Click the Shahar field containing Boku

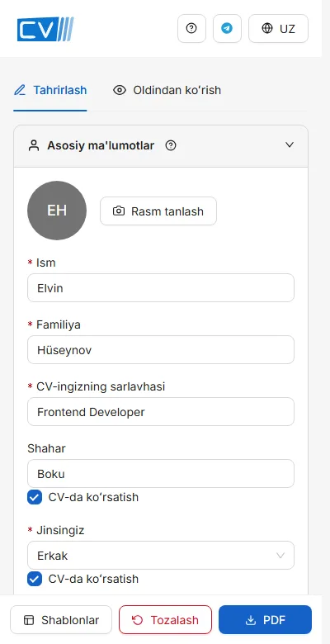click(161, 474)
